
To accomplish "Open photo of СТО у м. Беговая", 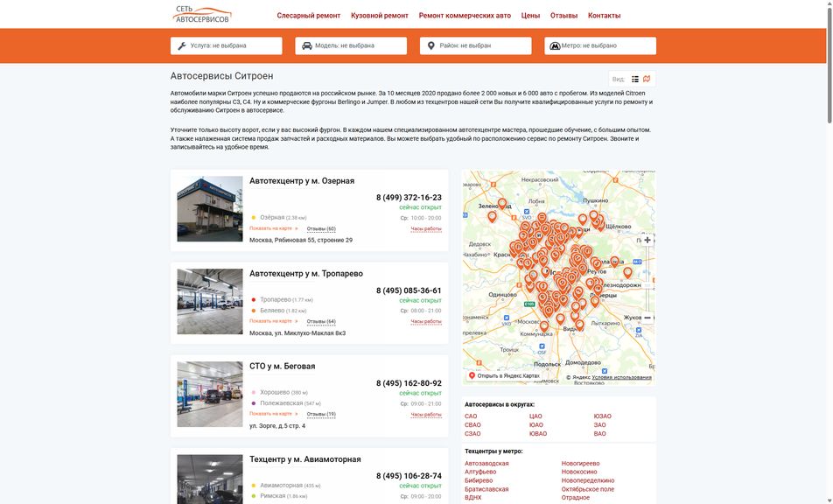I will [210, 394].
